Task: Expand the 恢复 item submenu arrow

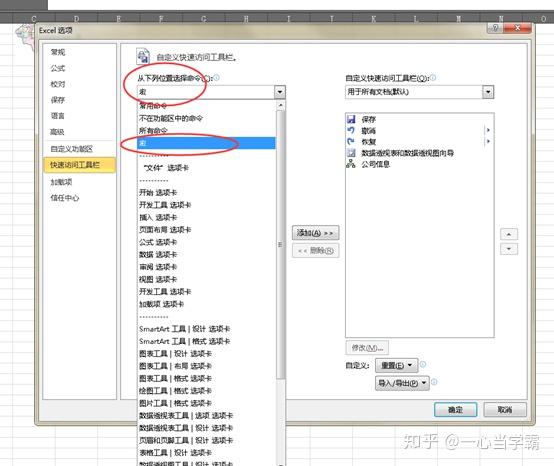Action: pyautogui.click(x=488, y=141)
